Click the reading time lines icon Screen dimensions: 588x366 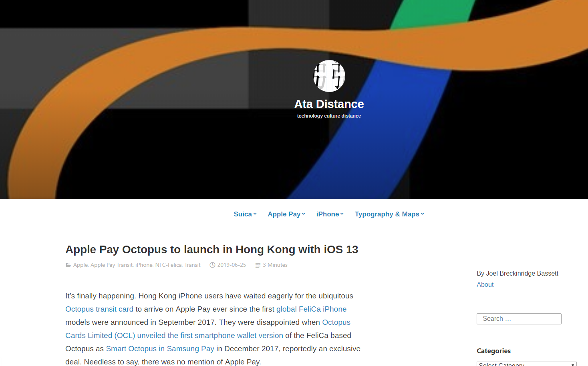(258, 265)
